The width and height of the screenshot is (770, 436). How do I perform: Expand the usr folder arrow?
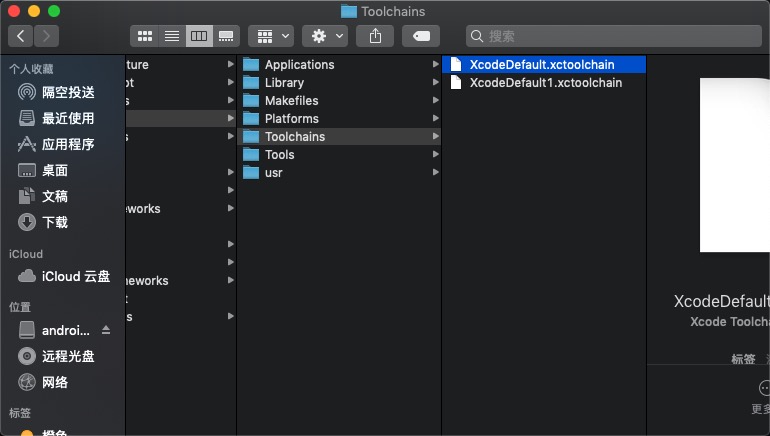435,172
